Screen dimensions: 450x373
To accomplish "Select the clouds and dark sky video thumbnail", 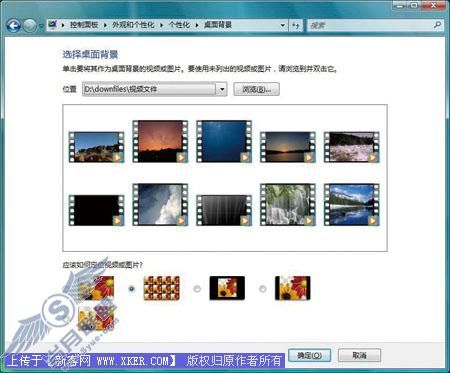I will click(x=160, y=205).
